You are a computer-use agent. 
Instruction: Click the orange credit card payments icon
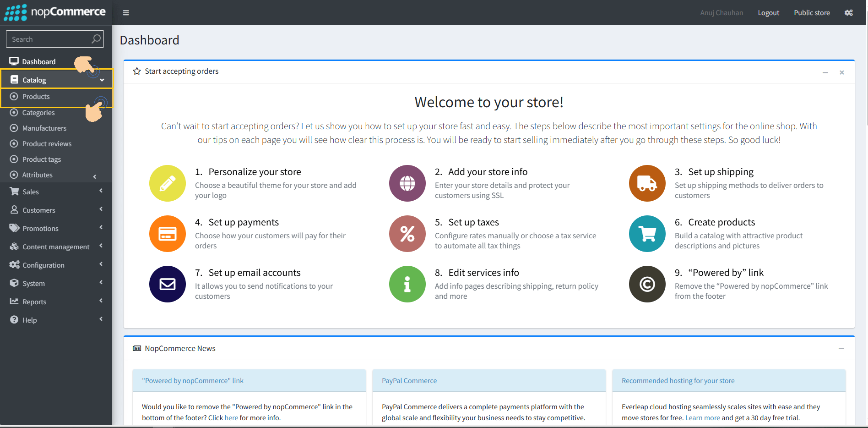[x=168, y=234]
